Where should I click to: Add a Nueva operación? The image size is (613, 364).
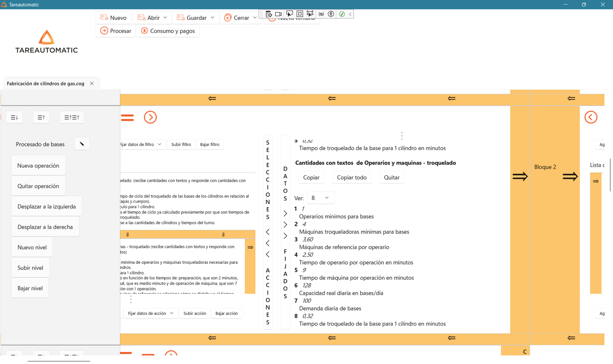point(38,166)
